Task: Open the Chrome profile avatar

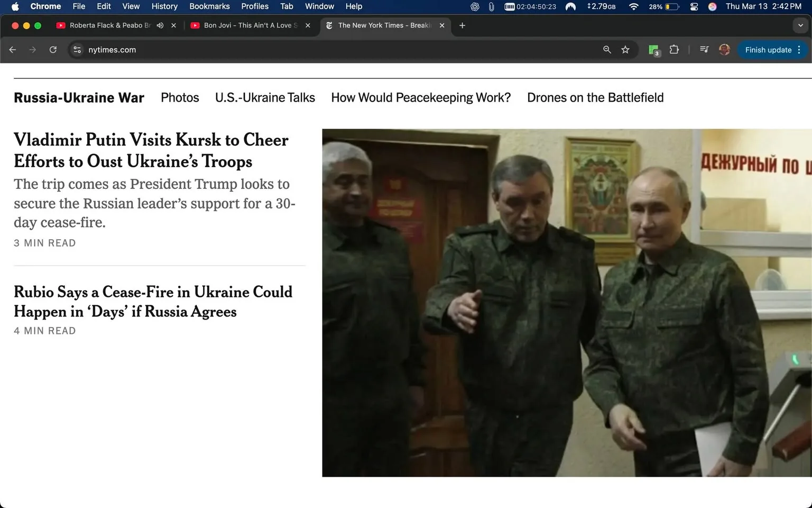Action: (x=724, y=49)
